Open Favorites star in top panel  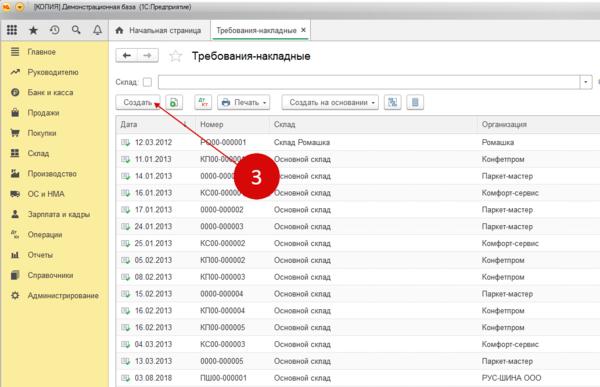(33, 30)
